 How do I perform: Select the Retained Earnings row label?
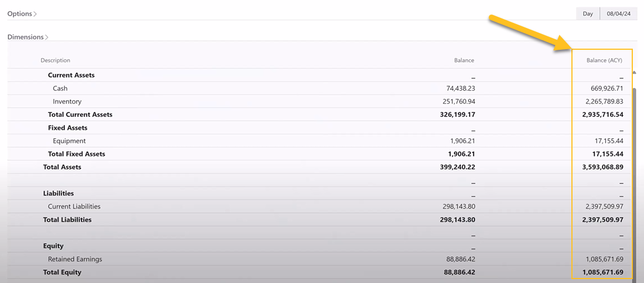(x=75, y=260)
